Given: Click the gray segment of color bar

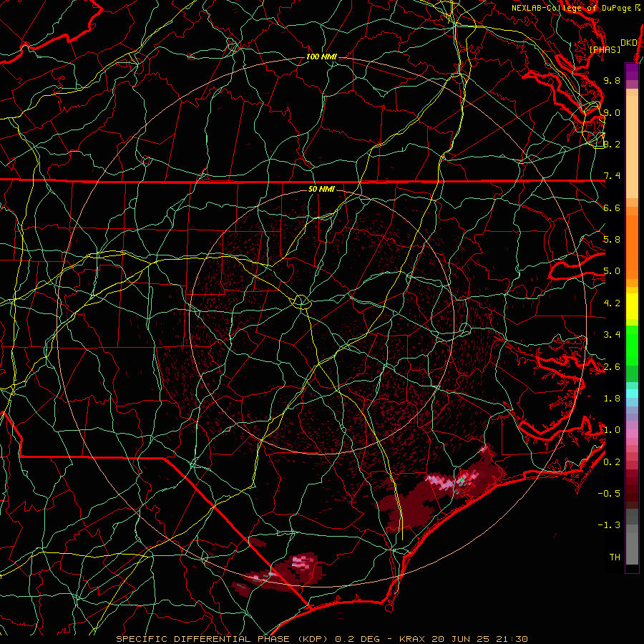Looking at the screenshot, I should pos(632,545).
